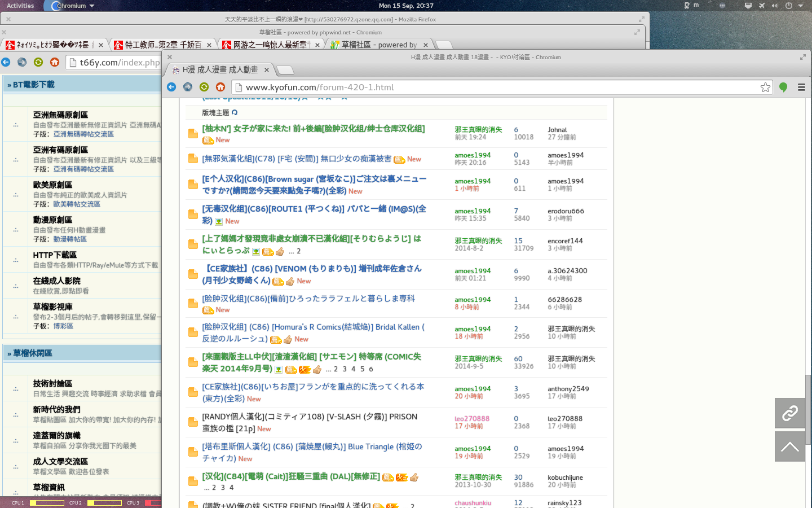The height and width of the screenshot is (508, 812).
Task: Maximize the kyofun Chromium window
Action: (803, 57)
